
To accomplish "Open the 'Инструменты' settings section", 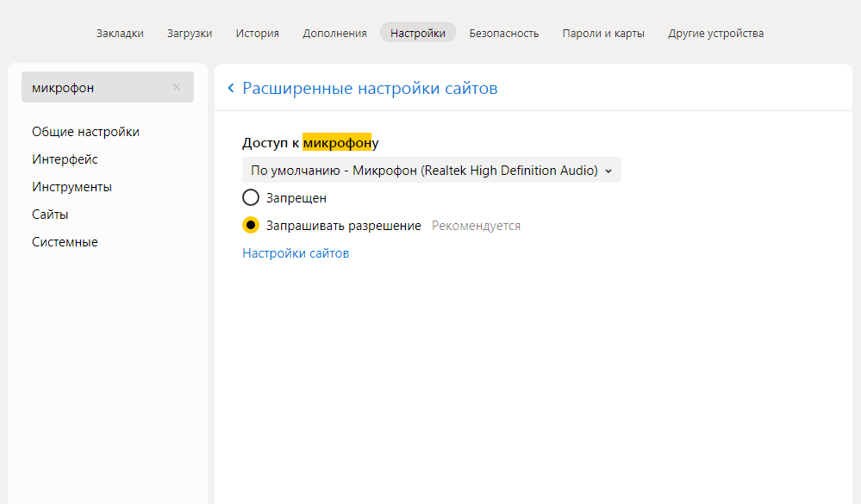I will point(72,187).
